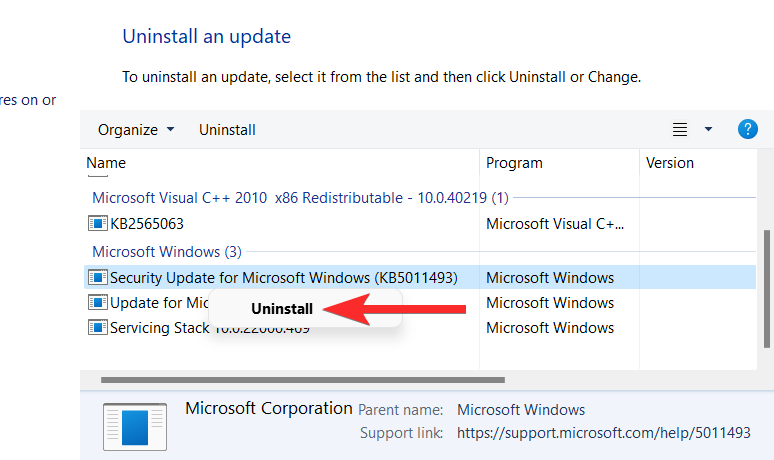Click the horizontal scrollbar below the list

pyautogui.click(x=303, y=380)
